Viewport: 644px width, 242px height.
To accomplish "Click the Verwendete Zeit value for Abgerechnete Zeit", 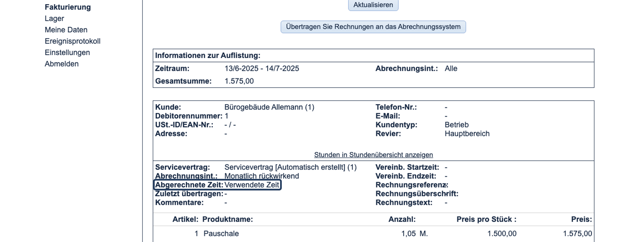I will 252,185.
